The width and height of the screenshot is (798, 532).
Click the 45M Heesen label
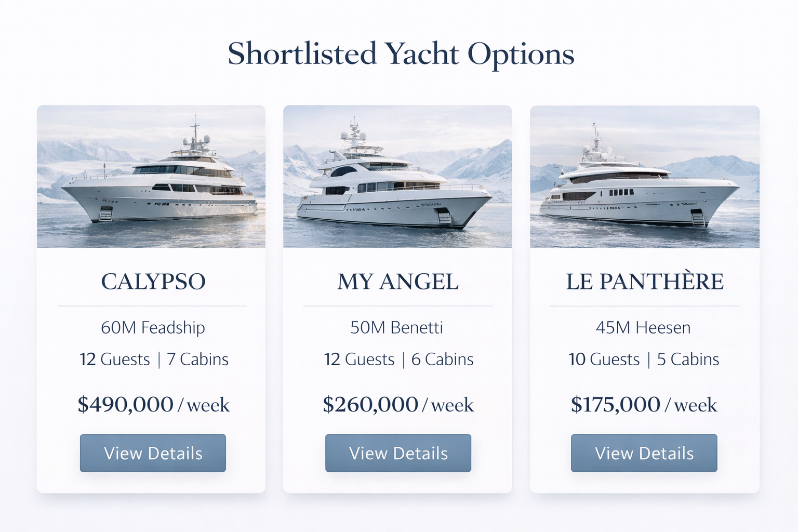643,328
